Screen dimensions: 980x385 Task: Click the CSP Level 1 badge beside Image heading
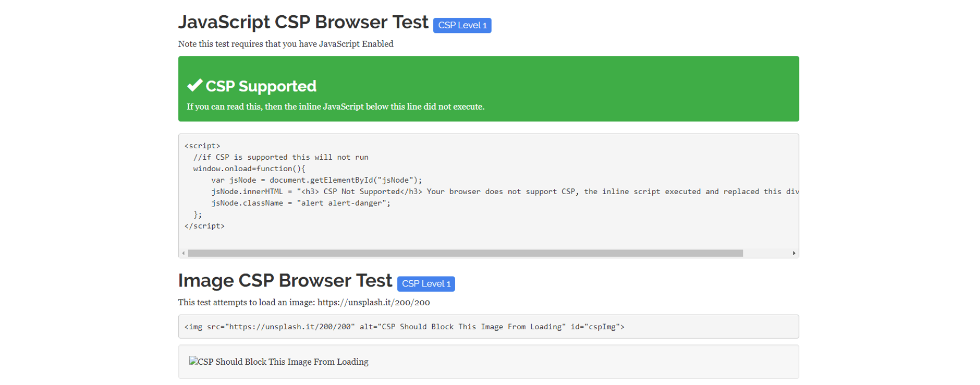pyautogui.click(x=426, y=284)
